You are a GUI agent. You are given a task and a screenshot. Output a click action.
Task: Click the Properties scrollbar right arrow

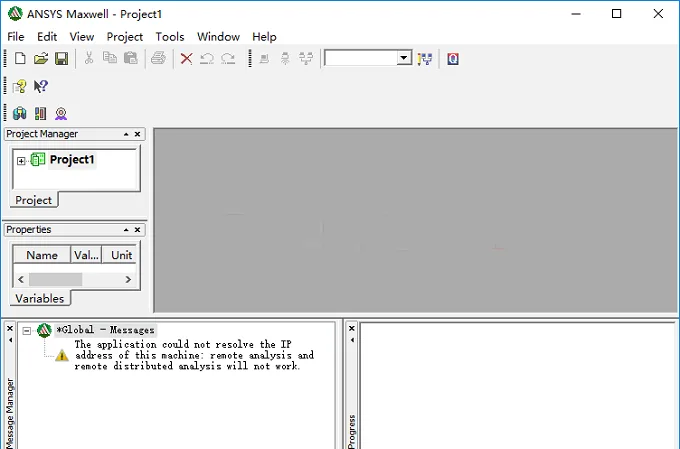coord(128,279)
